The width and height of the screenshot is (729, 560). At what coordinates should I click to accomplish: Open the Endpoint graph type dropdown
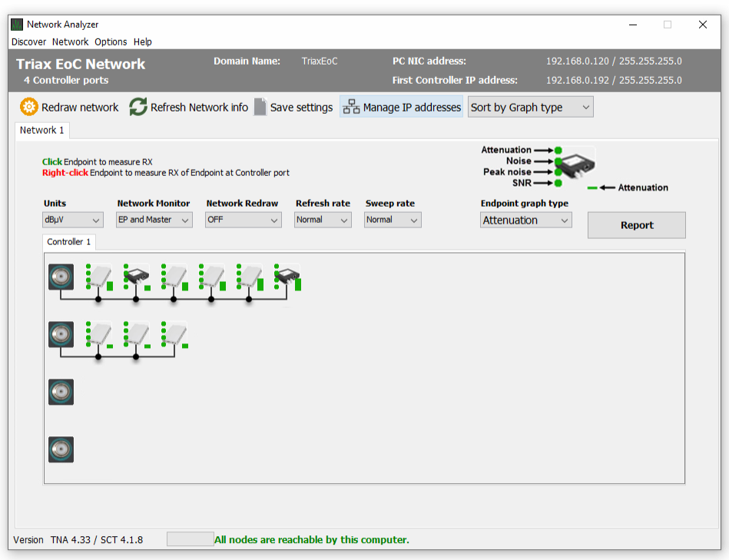coord(526,220)
